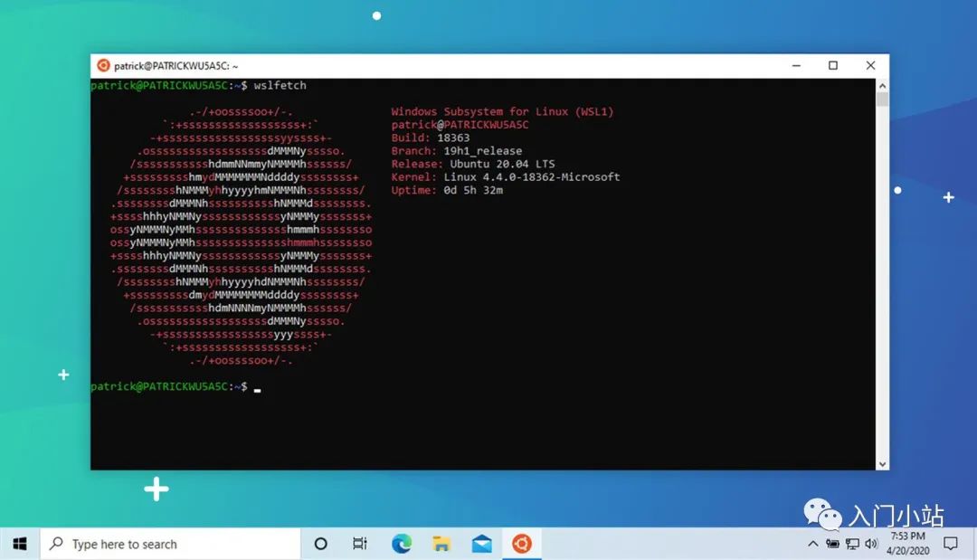Image resolution: width=977 pixels, height=560 pixels.
Task: Click the 'Kernel: Linux 4.4.0-18362-Microsoft' line
Action: click(x=506, y=177)
